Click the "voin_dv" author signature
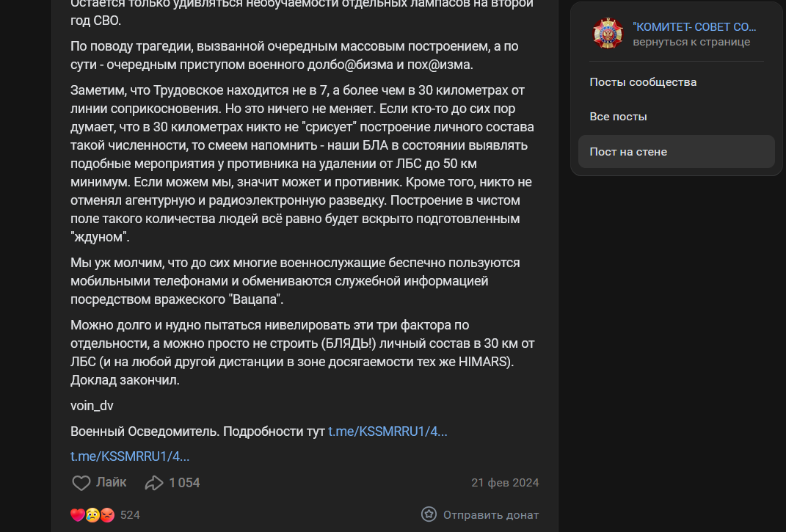This screenshot has width=786, height=532. pyautogui.click(x=92, y=406)
